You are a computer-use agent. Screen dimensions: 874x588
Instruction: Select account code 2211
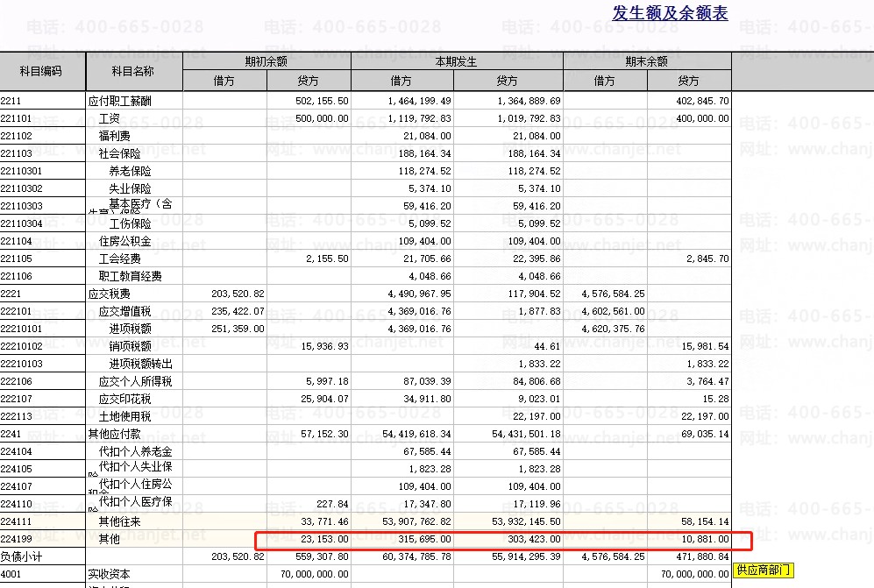coord(11,101)
